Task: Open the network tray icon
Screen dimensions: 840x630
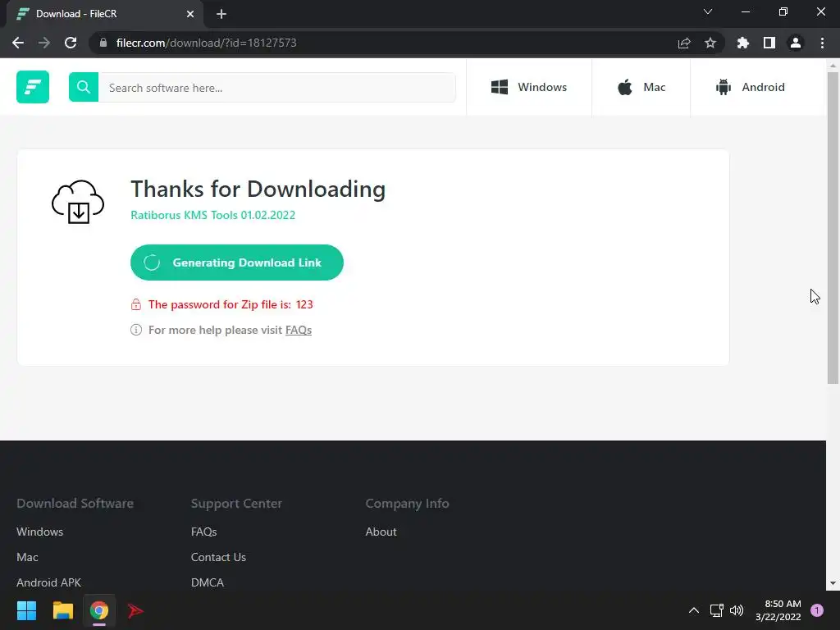Action: 716,610
